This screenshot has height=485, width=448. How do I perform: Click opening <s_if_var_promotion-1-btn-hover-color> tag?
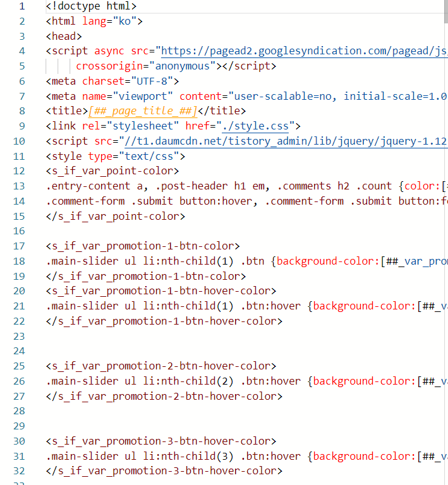click(161, 291)
